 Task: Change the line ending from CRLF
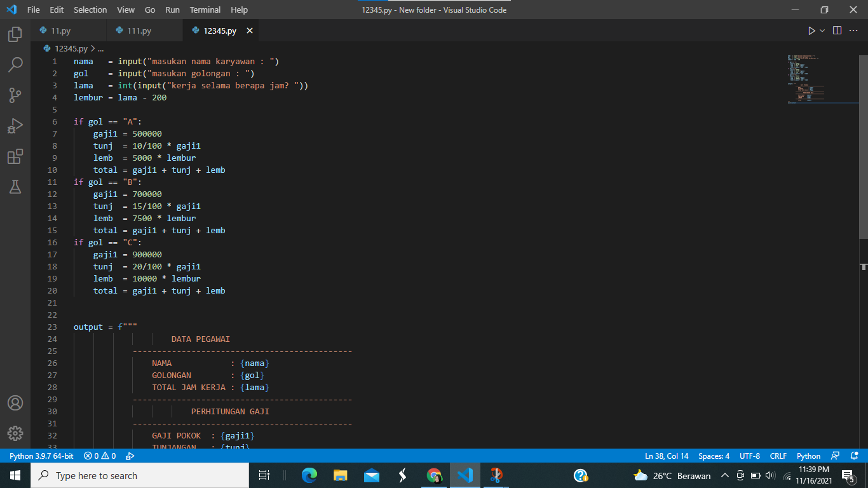click(778, 456)
